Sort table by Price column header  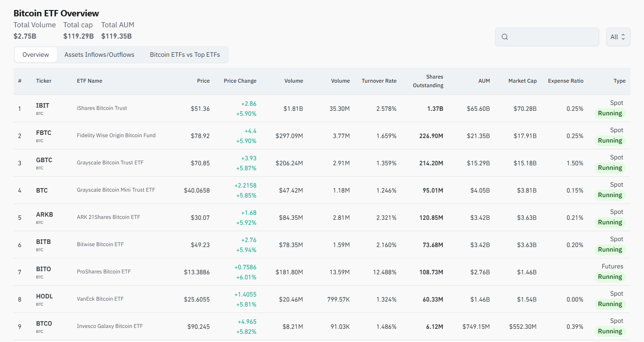pos(203,81)
